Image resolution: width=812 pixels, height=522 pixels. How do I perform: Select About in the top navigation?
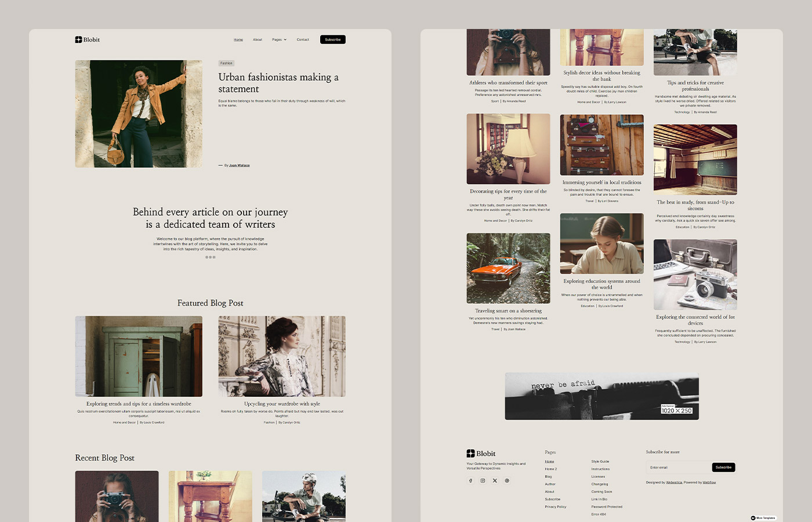[258, 39]
